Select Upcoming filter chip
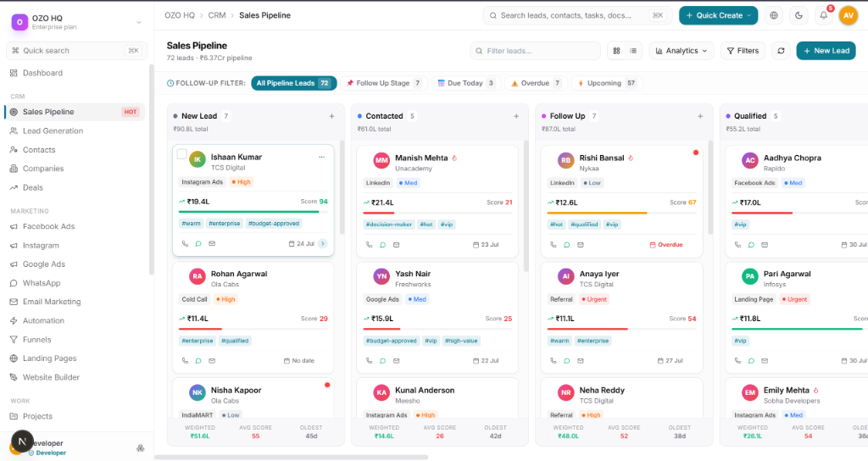Screen dimensions: 868x461 607,83
